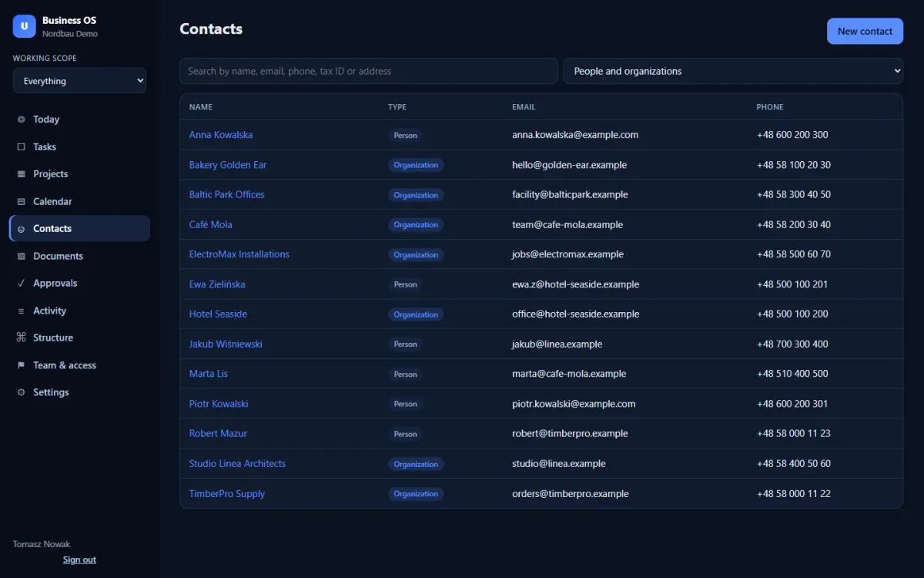The image size is (924, 578).
Task: Open the TimberPro Supply contact
Action: [227, 494]
